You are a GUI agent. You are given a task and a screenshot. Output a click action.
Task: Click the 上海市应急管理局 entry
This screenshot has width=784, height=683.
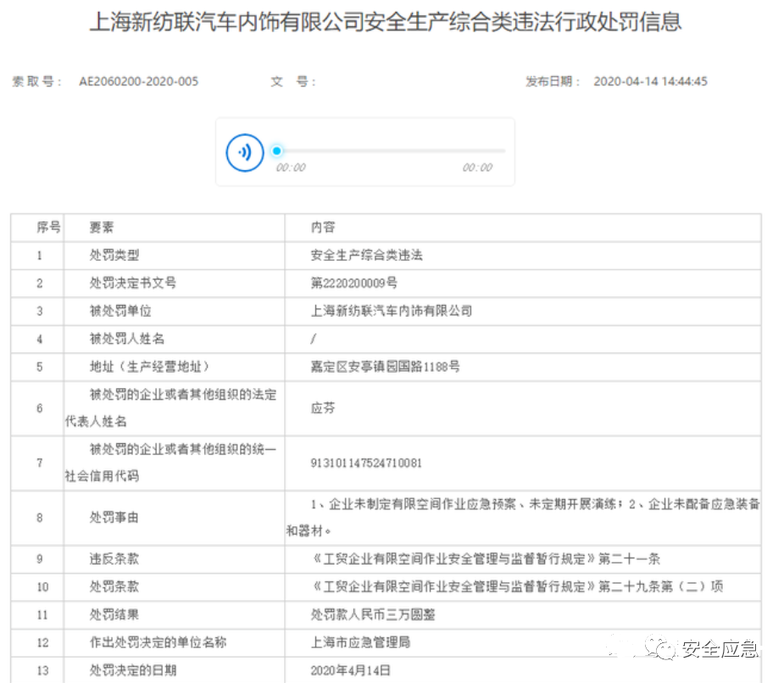point(359,643)
